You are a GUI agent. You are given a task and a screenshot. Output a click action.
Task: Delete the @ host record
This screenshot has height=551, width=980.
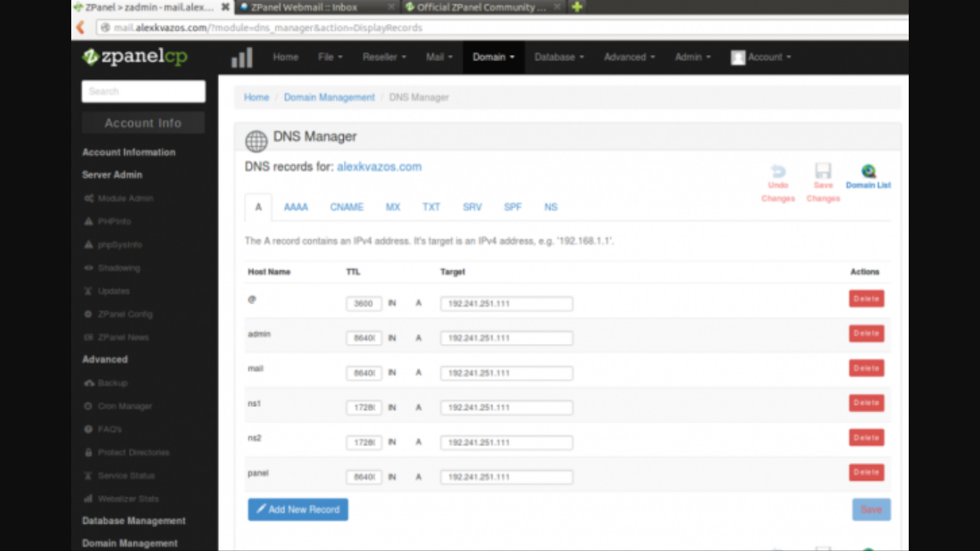pos(866,299)
